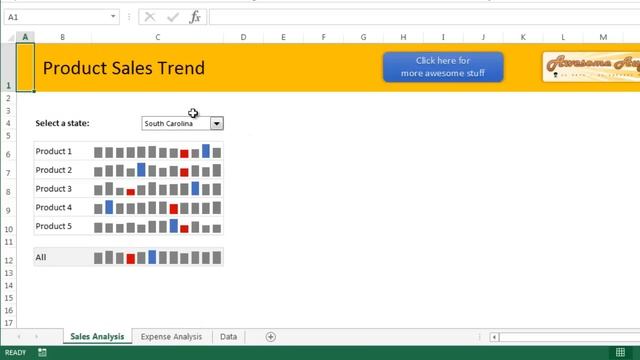Screen dimensions: 640x360
Task: Click the 'Product Sales Trend' title text
Action: pyautogui.click(x=124, y=68)
